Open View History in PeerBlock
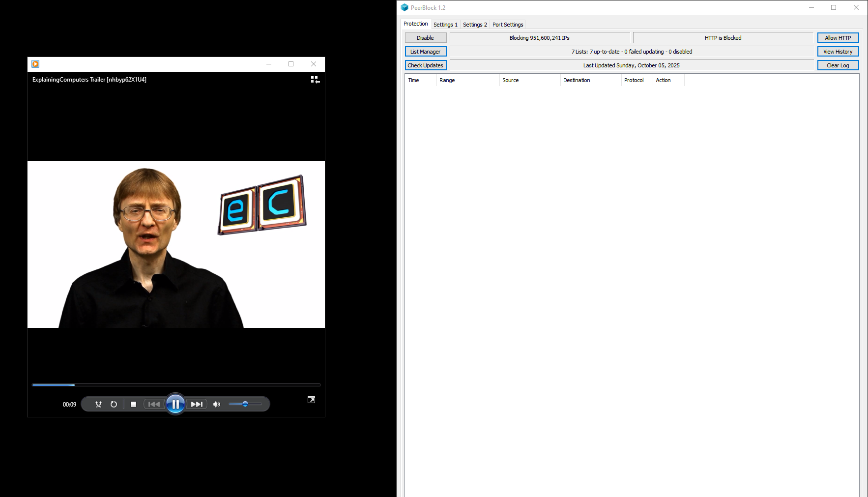Viewport: 868px width, 497px height. pyautogui.click(x=838, y=52)
